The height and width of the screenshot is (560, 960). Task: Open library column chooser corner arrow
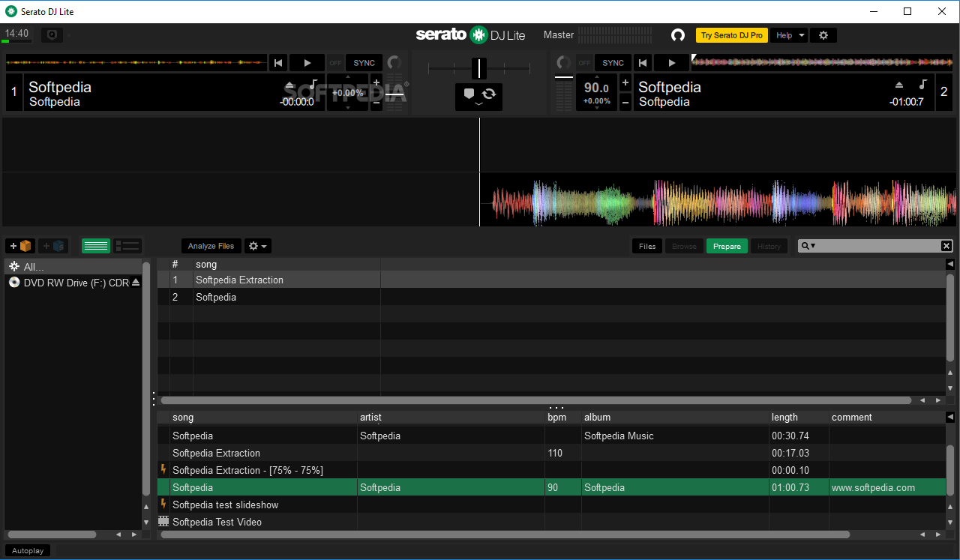click(950, 417)
